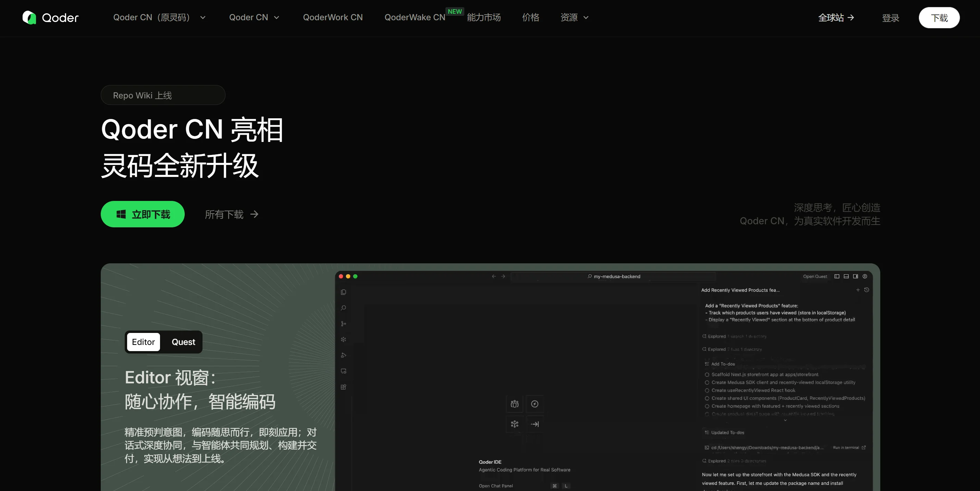This screenshot has height=491, width=980.
Task: Click the Updated To-dos list icon
Action: tap(707, 432)
